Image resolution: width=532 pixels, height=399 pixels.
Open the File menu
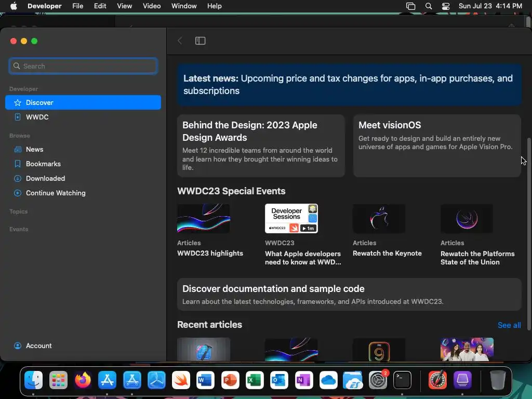tap(78, 6)
